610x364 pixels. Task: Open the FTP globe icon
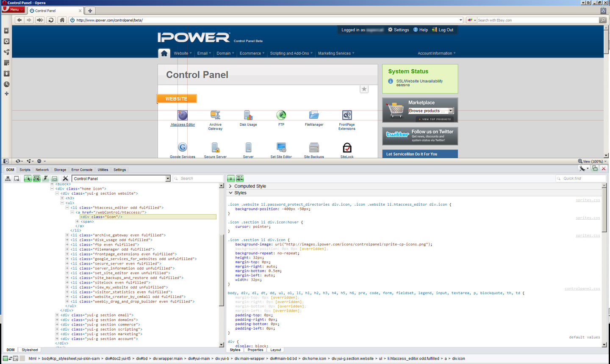click(281, 115)
